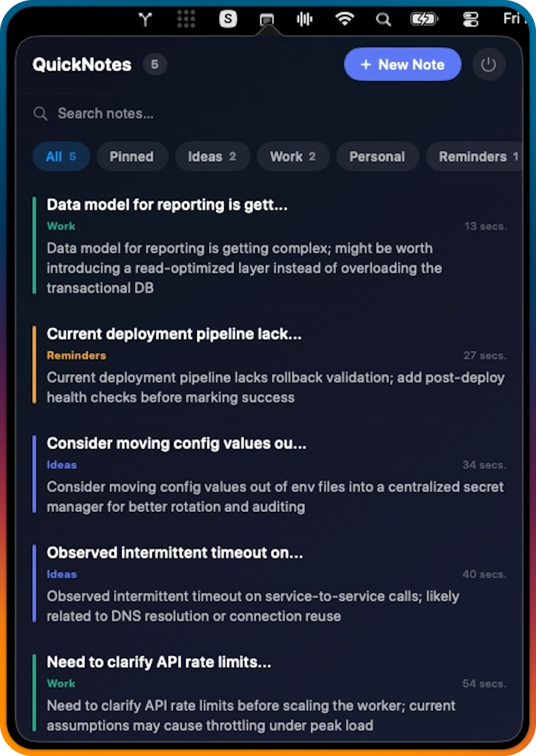Click the dotted grid icon in menu bar
The height and width of the screenshot is (756, 536).
pos(186,18)
